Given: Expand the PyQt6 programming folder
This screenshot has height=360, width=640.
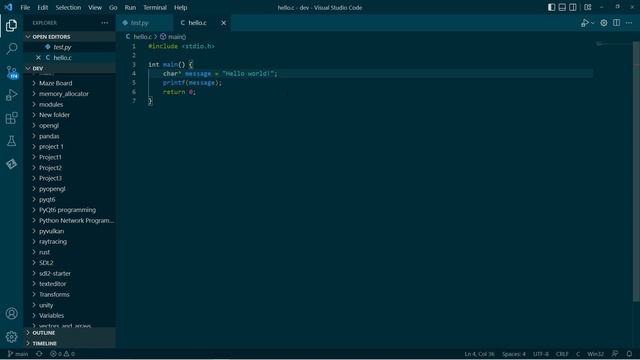Looking at the screenshot, I should click(x=69, y=210).
